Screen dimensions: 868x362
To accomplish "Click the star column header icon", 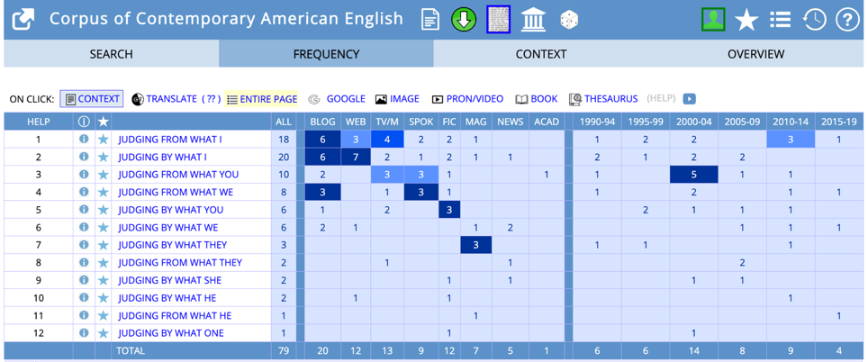I will tap(103, 122).
